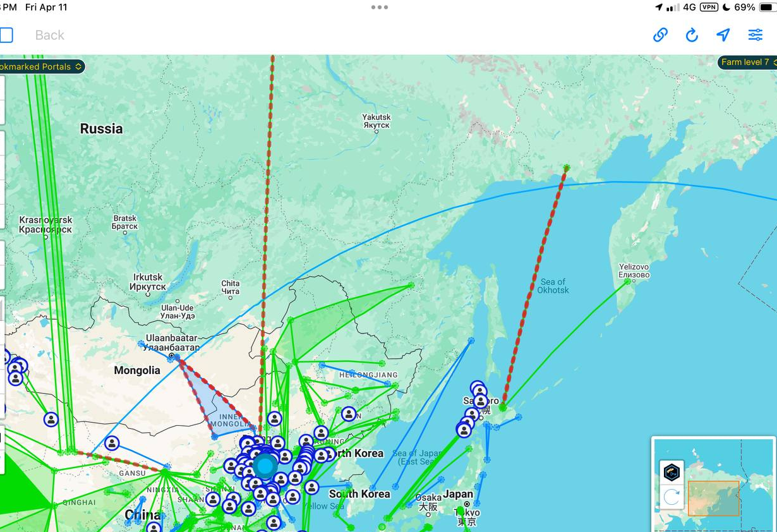The height and width of the screenshot is (532, 777).
Task: Click the circular refresh icon on minimap
Action: click(x=672, y=497)
